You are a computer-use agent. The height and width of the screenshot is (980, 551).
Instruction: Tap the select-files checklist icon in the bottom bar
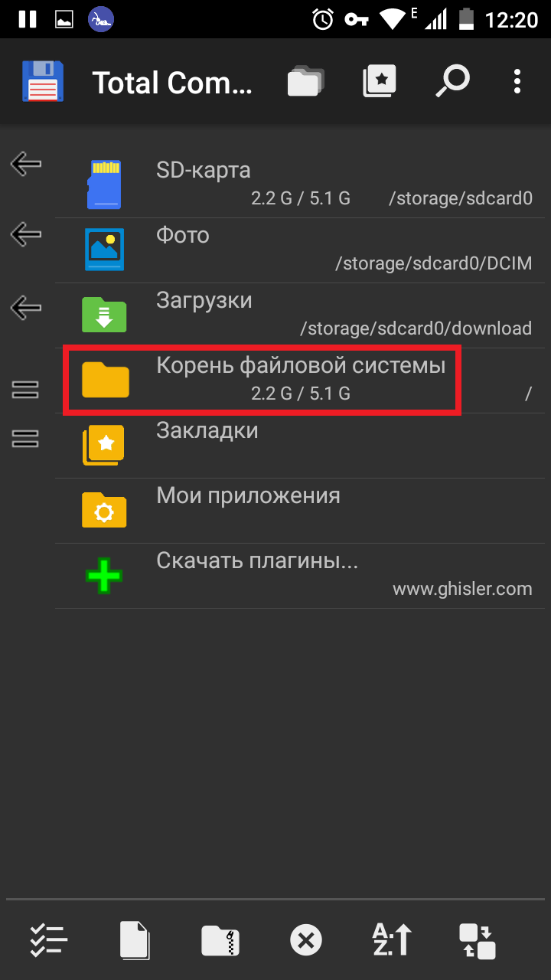[49, 939]
